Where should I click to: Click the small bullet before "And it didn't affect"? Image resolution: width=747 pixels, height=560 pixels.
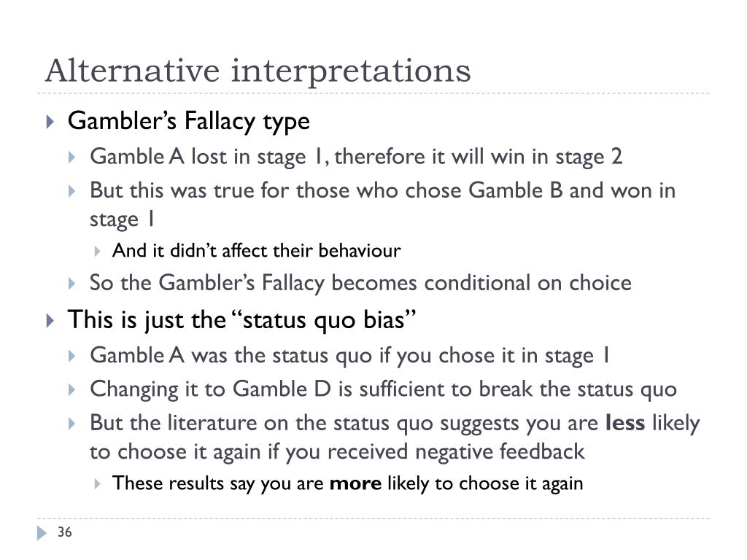click(x=97, y=251)
